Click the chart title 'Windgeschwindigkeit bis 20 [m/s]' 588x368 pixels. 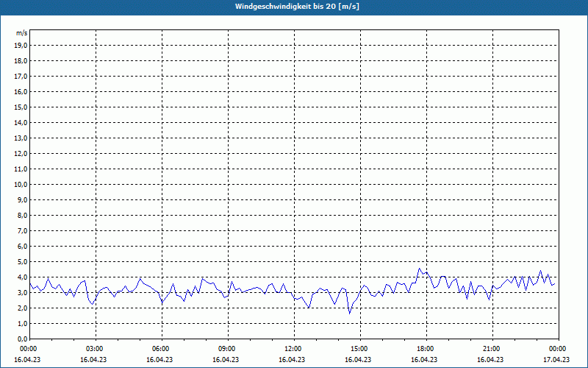click(297, 7)
